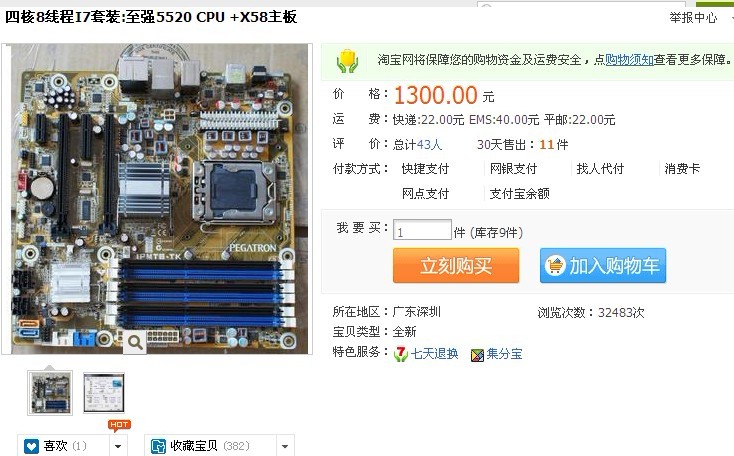
Task: Click the 立刻购买 buy now button
Action: coord(456,265)
